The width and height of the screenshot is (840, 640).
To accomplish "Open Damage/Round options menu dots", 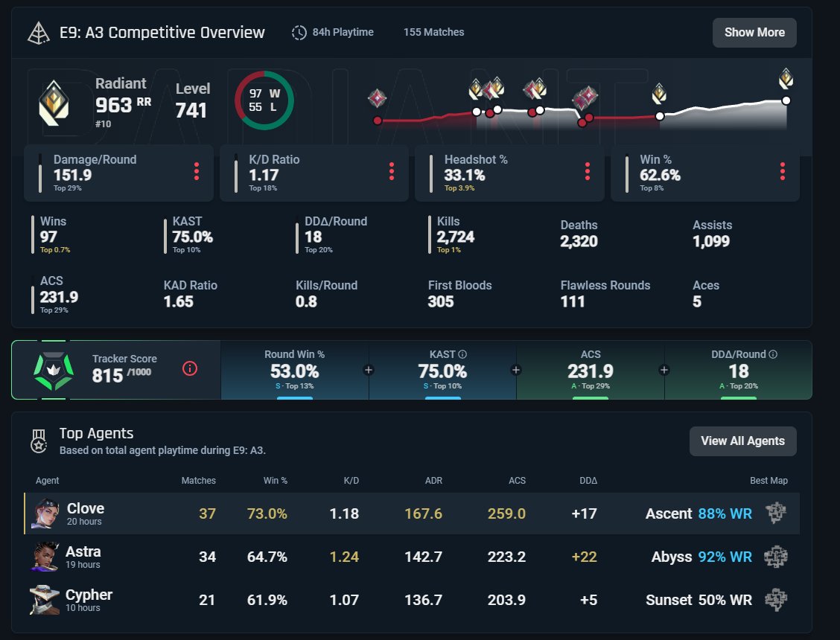I will 197,171.
